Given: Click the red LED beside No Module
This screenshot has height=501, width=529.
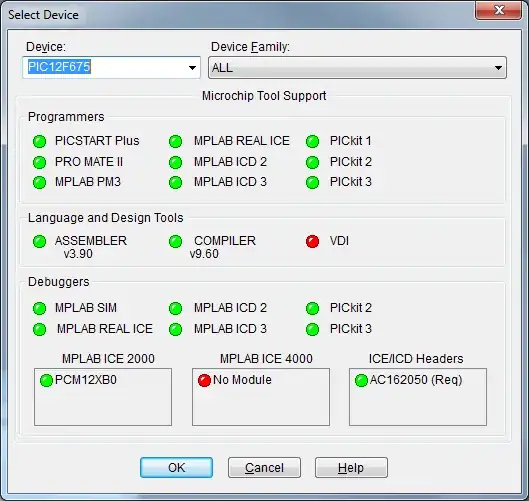Looking at the screenshot, I should [204, 380].
